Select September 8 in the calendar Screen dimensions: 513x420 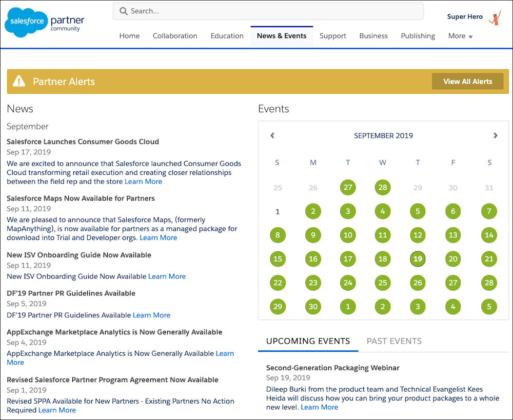(278, 235)
